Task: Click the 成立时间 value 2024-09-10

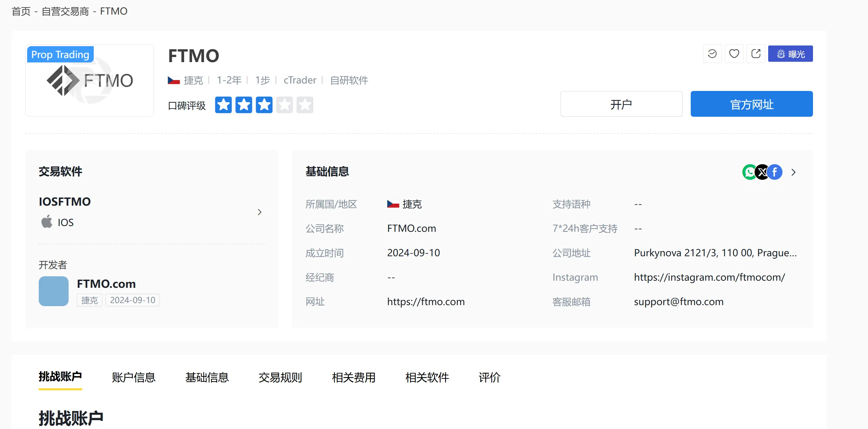Action: coord(414,253)
